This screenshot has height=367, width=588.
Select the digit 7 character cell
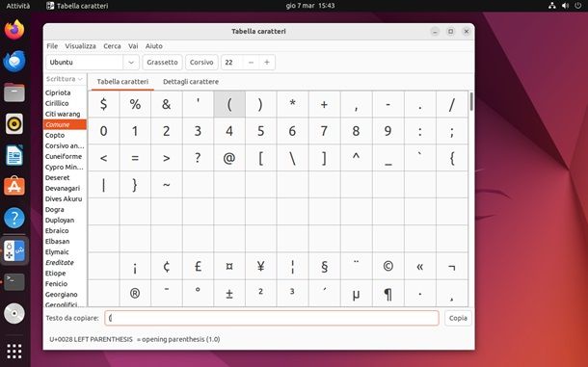click(x=325, y=131)
